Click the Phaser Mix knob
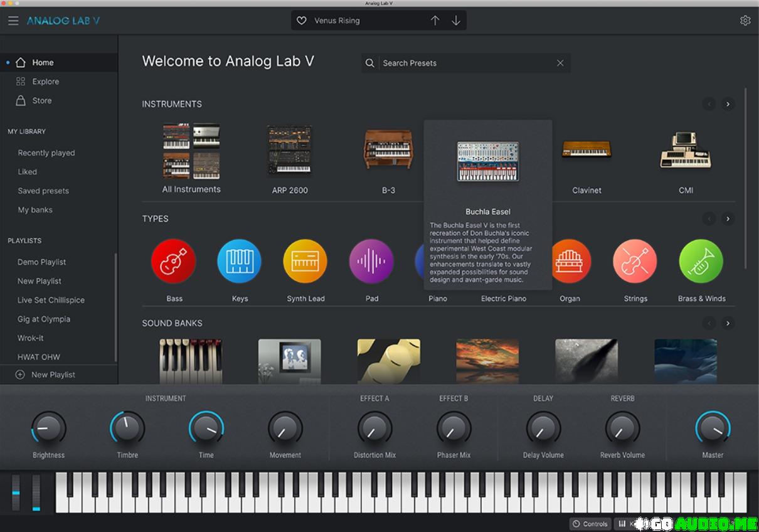Screen dimensions: 759x532 (x=454, y=428)
